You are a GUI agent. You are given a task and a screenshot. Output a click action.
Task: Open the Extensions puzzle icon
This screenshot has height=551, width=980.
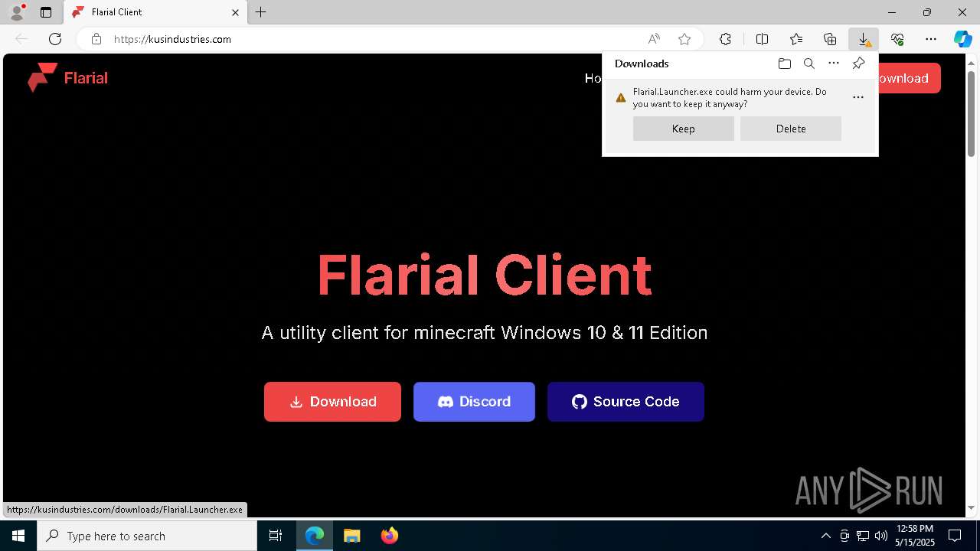[725, 39]
